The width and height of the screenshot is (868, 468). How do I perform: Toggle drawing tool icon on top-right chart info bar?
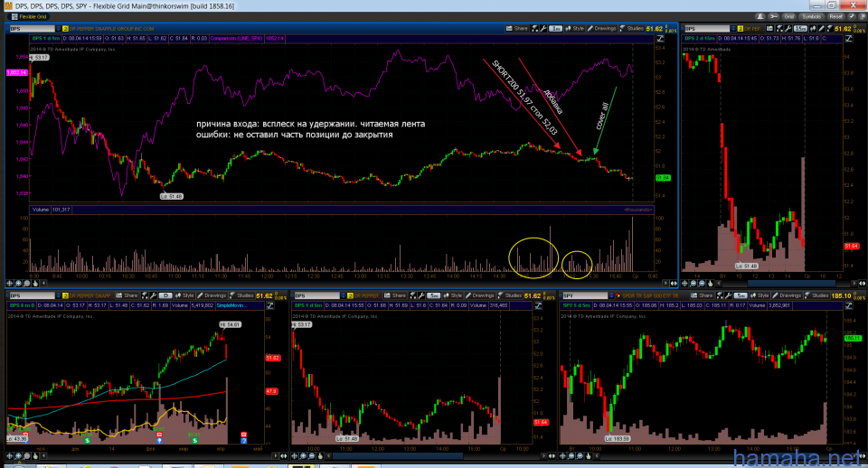(849, 39)
